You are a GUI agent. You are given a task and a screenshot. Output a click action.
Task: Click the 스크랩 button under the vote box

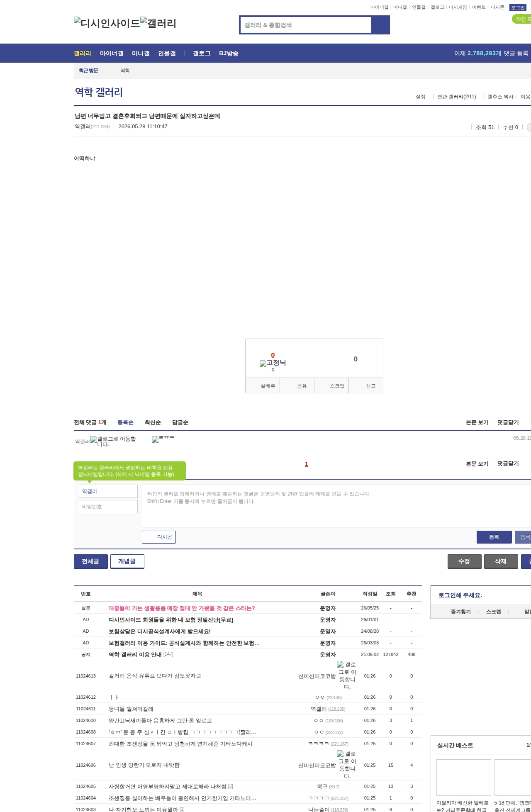point(331,386)
